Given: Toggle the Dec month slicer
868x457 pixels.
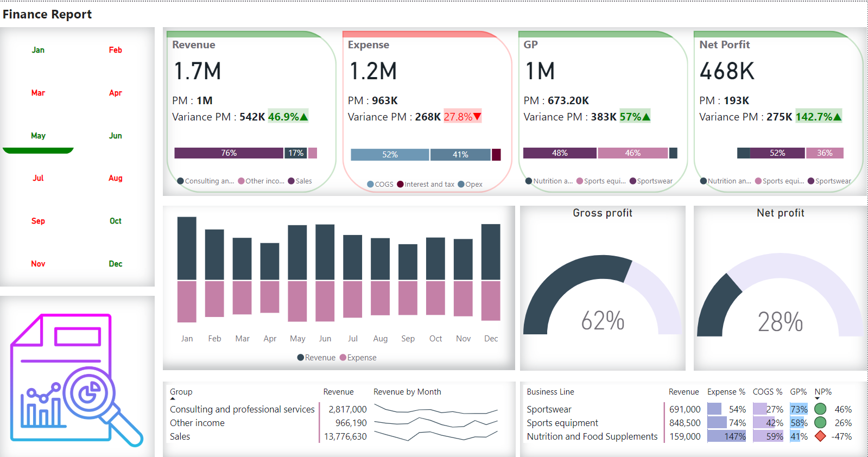Looking at the screenshot, I should point(115,264).
